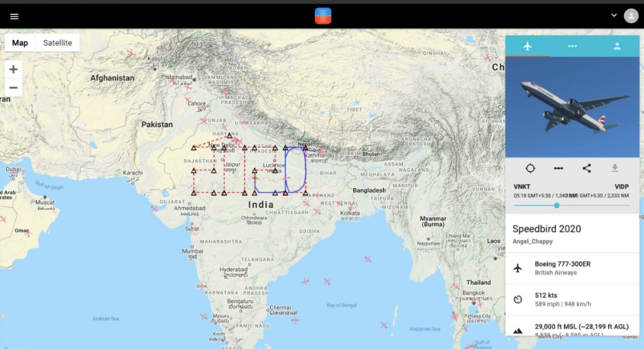This screenshot has width=644, height=349.
Task: Center the map on the aircraft
Action: point(530,168)
